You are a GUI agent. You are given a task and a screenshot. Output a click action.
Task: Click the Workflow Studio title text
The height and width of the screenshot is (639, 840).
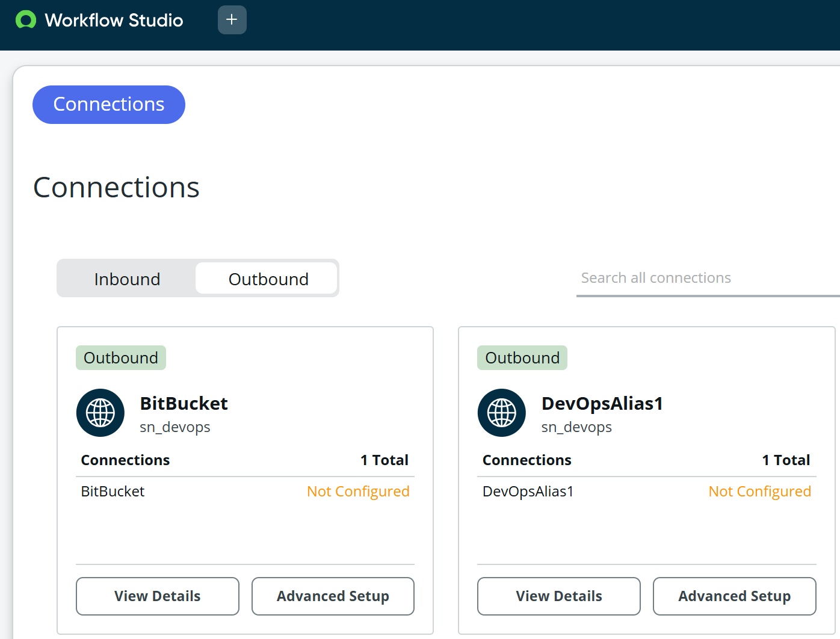(x=114, y=20)
